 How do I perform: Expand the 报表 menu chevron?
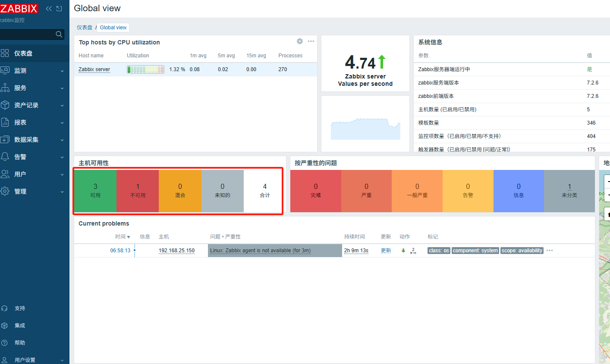coord(62,122)
